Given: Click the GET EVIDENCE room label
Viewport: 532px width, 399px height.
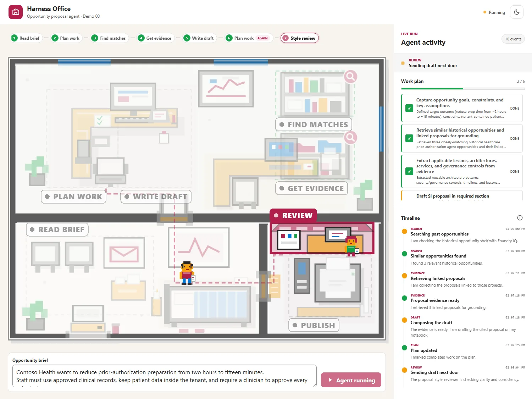Looking at the screenshot, I should (x=312, y=188).
